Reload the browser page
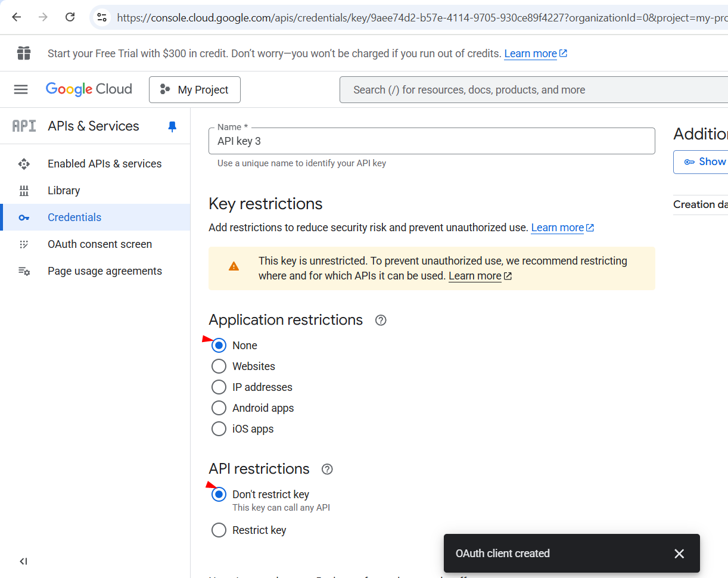The width and height of the screenshot is (728, 578). [70, 17]
